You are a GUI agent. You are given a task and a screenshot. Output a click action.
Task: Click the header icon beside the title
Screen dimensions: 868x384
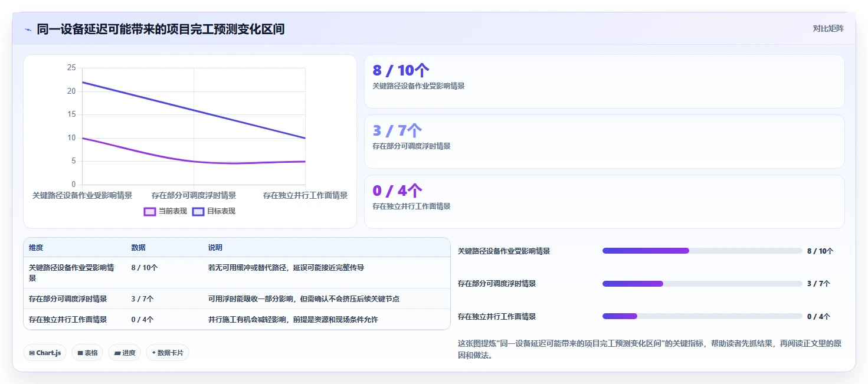click(28, 29)
